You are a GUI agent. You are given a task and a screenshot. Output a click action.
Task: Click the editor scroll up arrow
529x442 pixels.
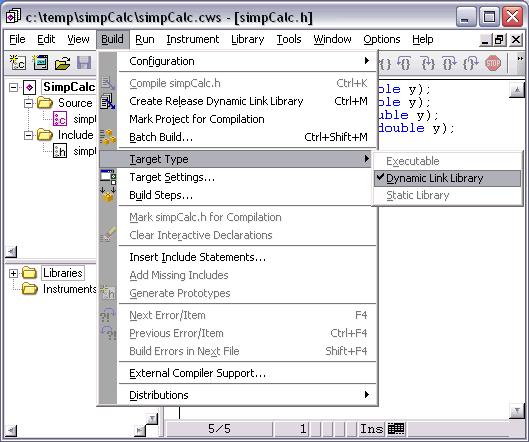point(517,90)
